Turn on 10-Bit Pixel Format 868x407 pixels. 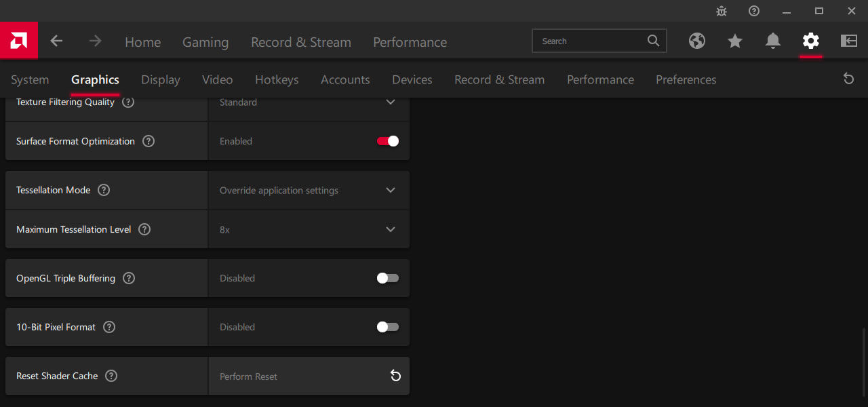tap(388, 327)
